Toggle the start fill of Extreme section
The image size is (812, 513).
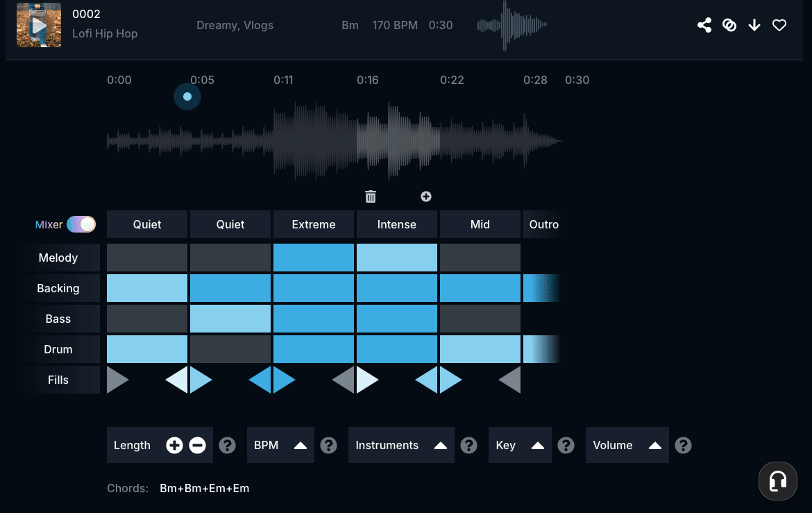point(284,380)
